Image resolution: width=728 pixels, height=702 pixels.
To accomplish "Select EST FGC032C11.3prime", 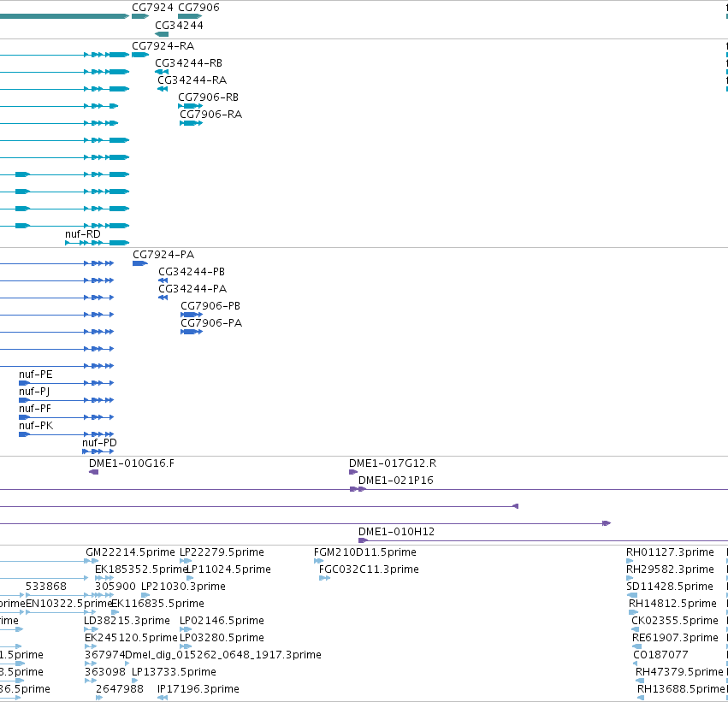I will coord(324,579).
